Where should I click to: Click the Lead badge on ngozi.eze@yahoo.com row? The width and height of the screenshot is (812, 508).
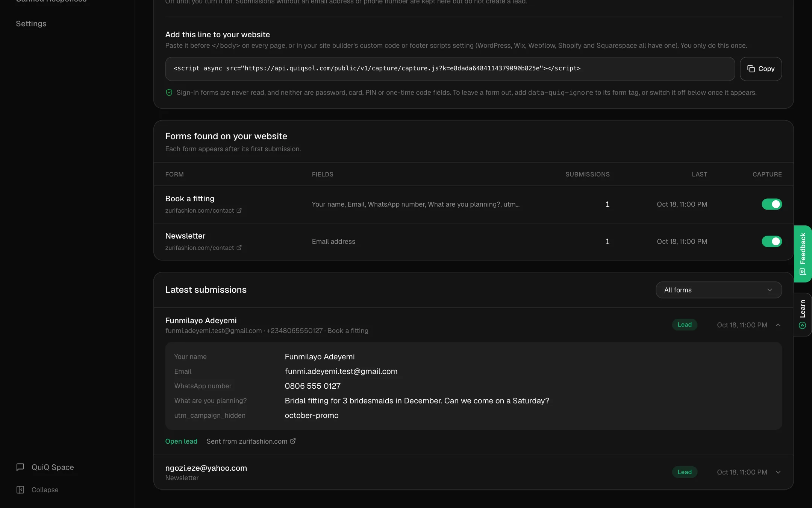(685, 472)
